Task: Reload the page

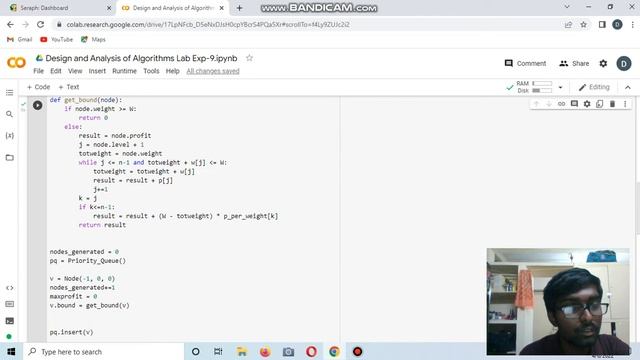Action: 40,24
